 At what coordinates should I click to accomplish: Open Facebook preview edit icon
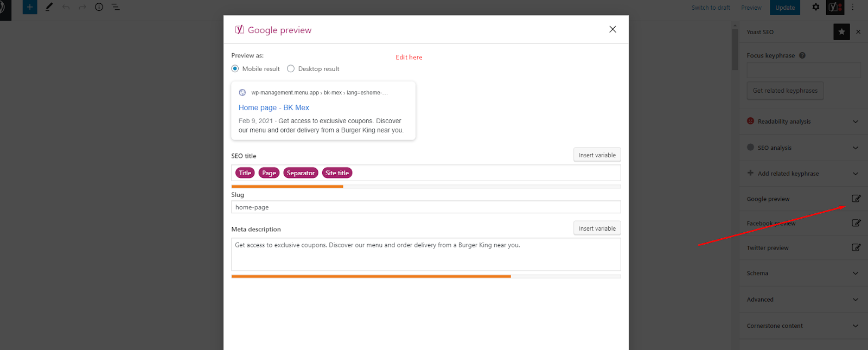coord(856,223)
